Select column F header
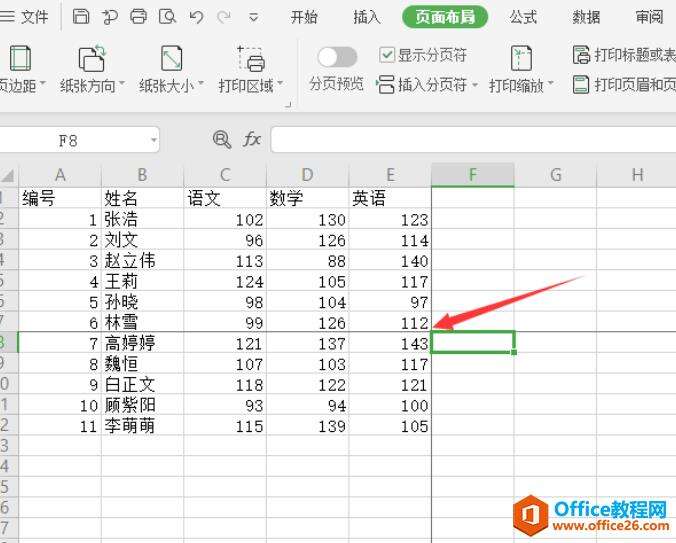The width and height of the screenshot is (676, 543). (x=473, y=175)
